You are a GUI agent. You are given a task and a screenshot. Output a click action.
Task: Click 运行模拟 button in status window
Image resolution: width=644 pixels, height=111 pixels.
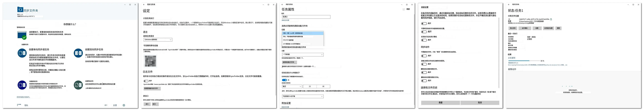(525, 28)
